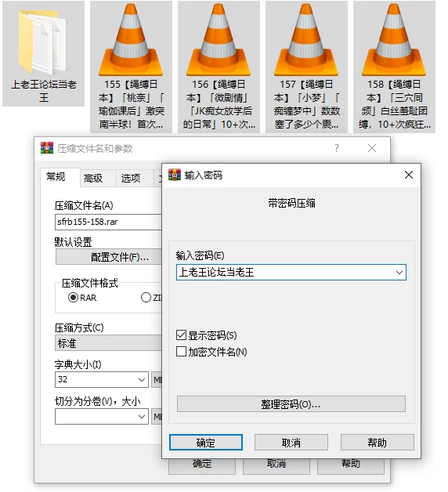Close the 输入密码 dialog
Image resolution: width=448 pixels, height=492 pixels.
409,175
